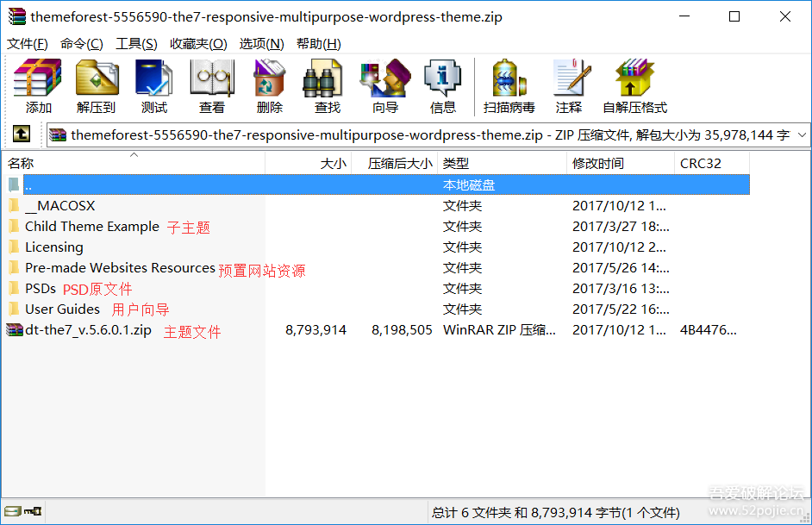Click the 解压到 (Extract To) toolbar icon
The height and width of the screenshot is (525, 812).
pos(97,78)
